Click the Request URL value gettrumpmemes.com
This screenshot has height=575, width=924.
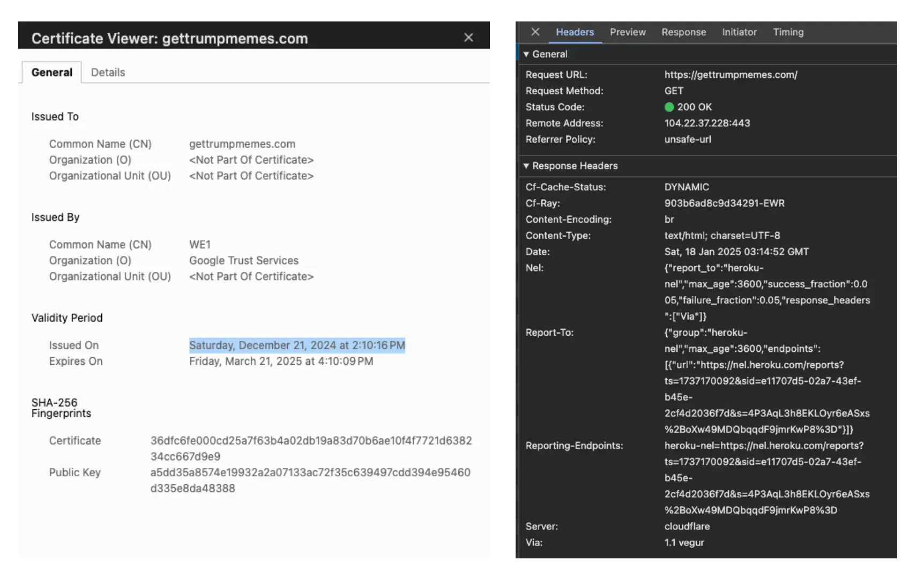click(731, 75)
